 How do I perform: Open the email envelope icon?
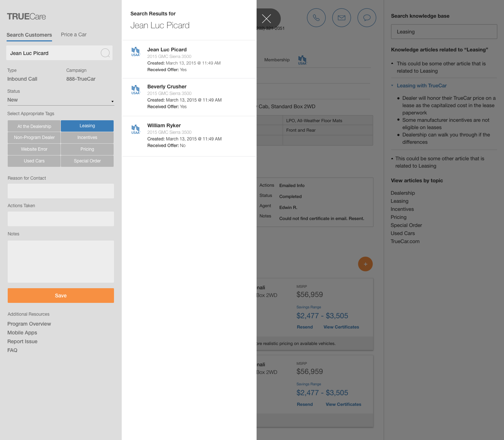[x=341, y=18]
